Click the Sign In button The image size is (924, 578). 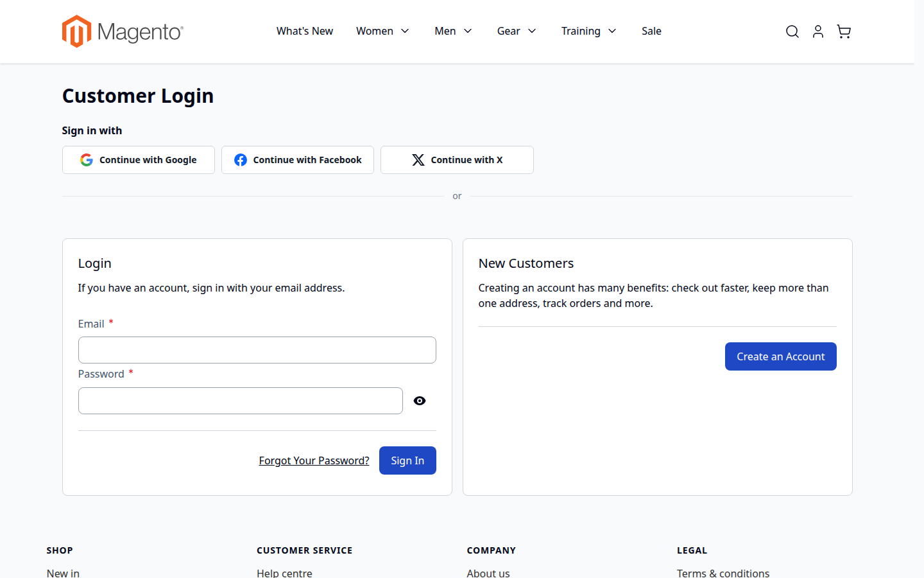[x=407, y=460]
